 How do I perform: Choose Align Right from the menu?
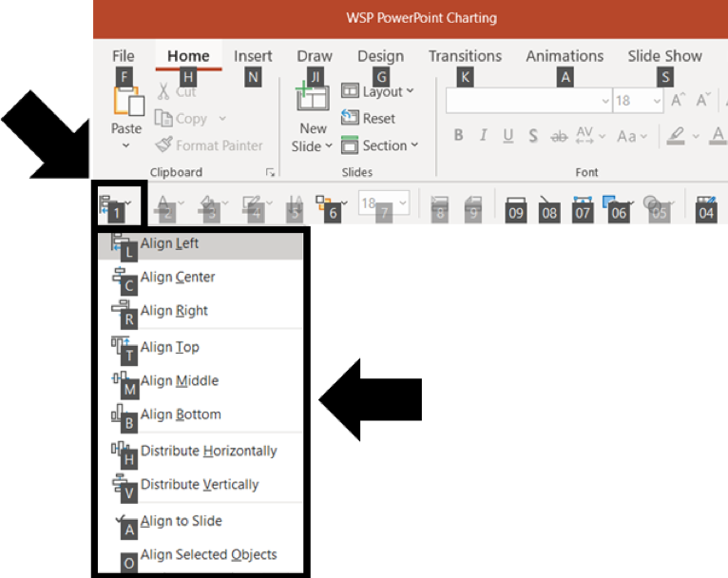point(201,311)
